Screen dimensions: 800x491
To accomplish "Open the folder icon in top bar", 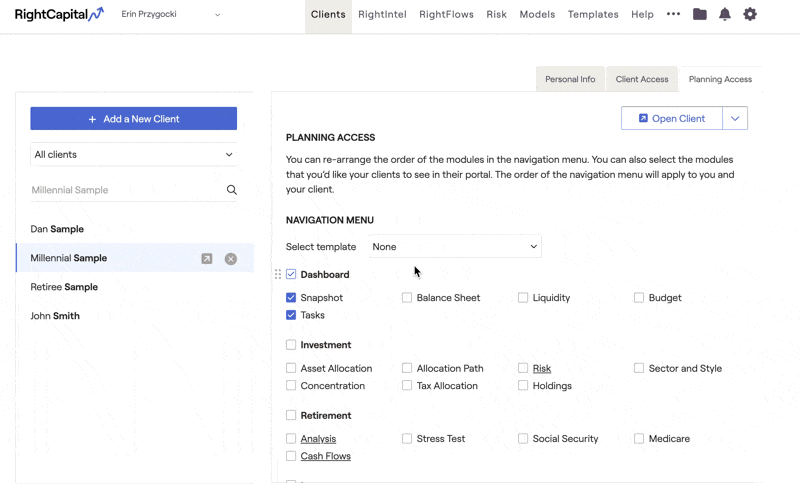I will coord(700,14).
